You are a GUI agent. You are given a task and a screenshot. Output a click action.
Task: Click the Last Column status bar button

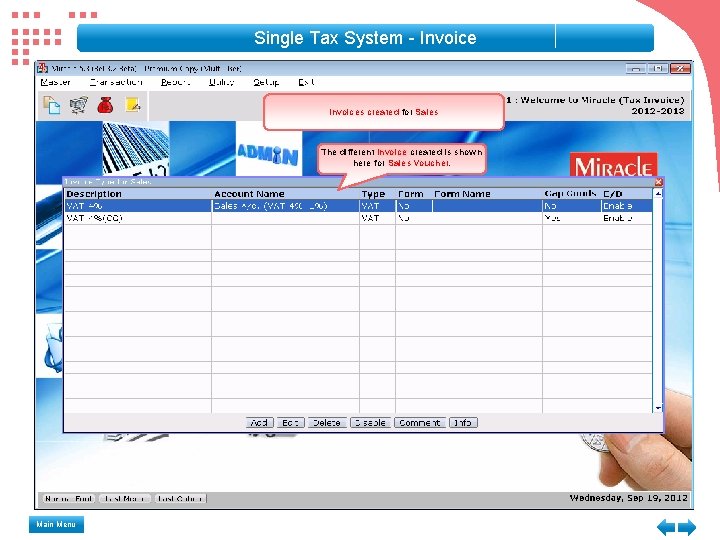coord(180,499)
